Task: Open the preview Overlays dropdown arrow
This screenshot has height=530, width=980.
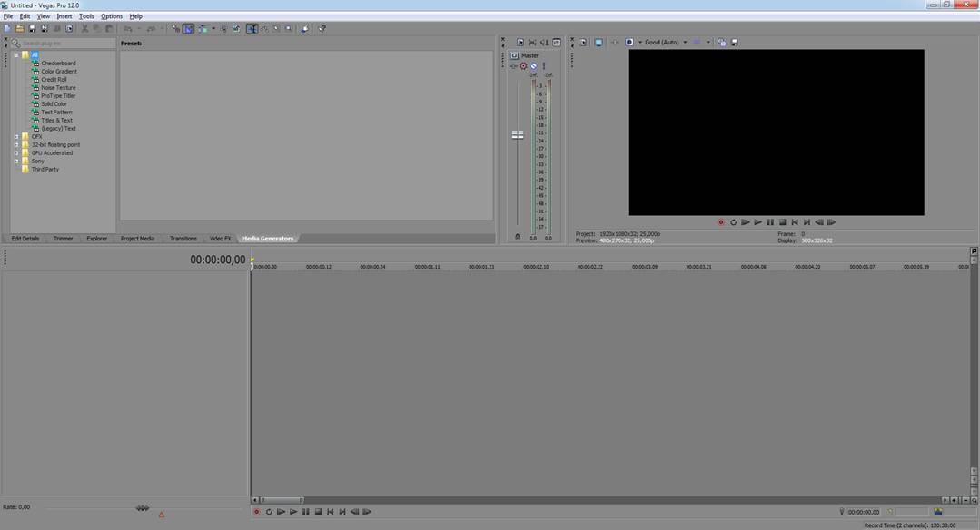Action: point(708,43)
